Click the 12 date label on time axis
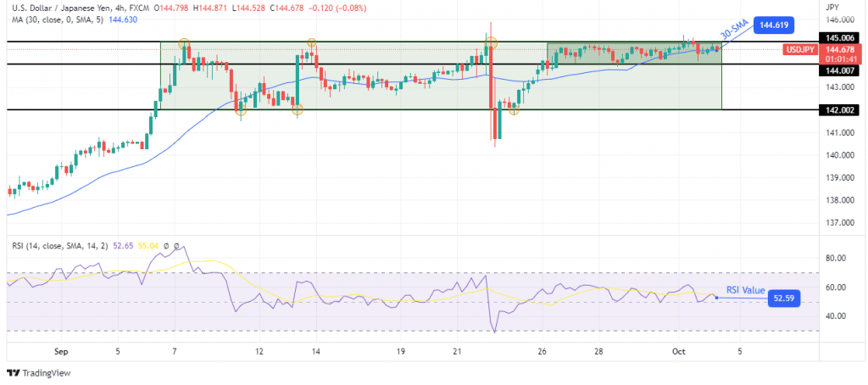868x385 pixels. 259,351
